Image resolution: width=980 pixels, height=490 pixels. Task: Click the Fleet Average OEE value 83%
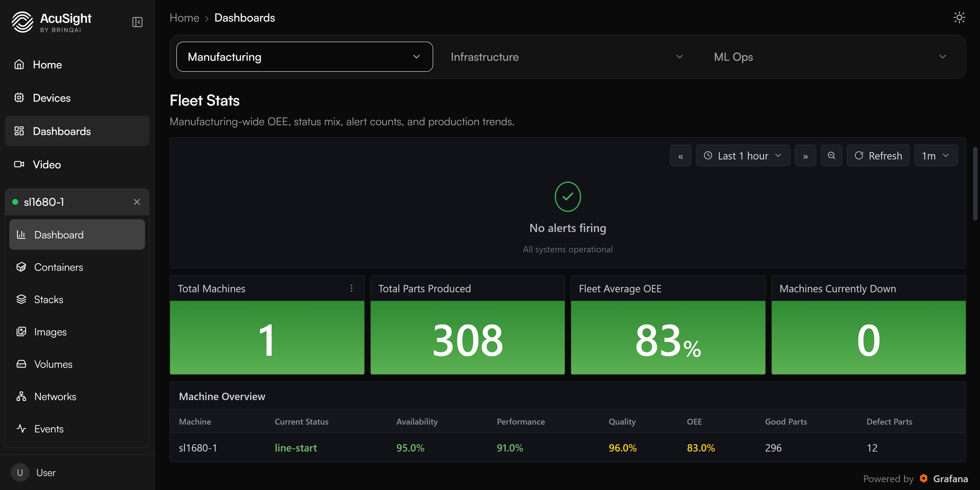coord(668,340)
